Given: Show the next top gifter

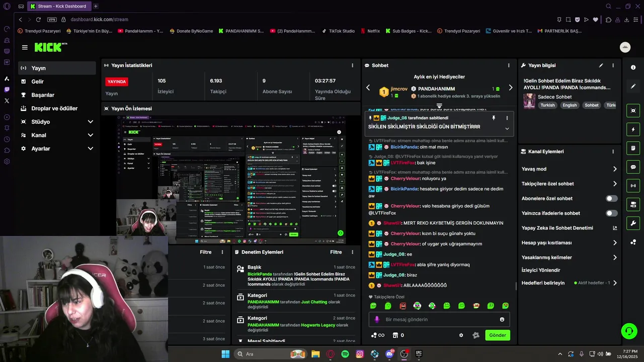Looking at the screenshot, I should click(510, 87).
